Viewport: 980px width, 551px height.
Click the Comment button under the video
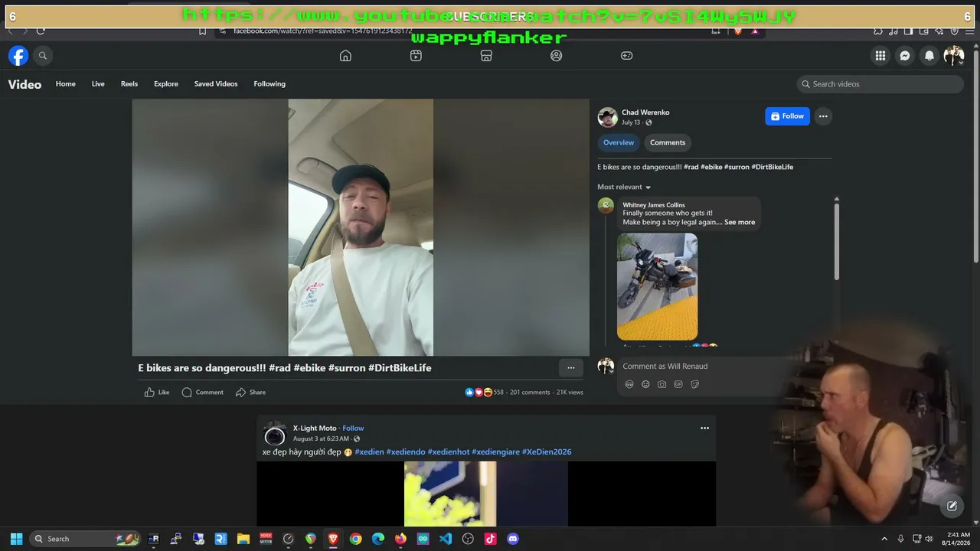pyautogui.click(x=203, y=393)
